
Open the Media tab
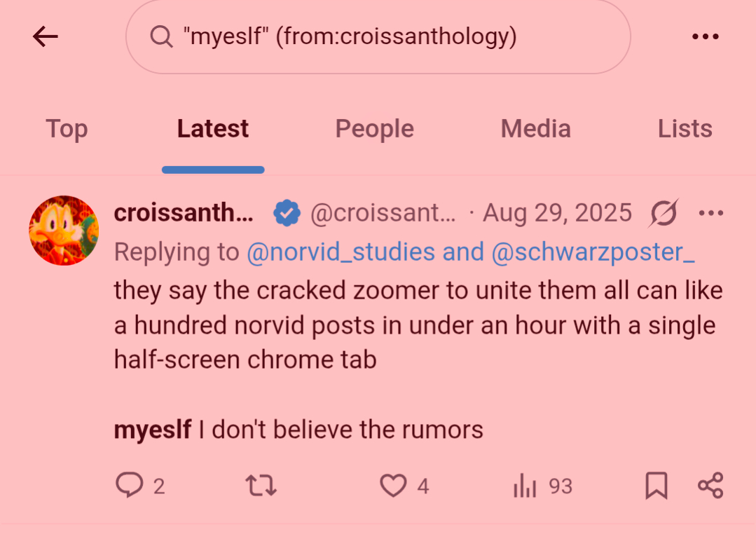[x=535, y=129]
